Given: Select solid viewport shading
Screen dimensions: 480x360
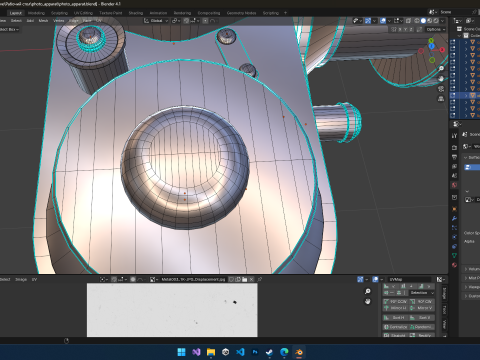Looking at the screenshot, I should pos(423,21).
